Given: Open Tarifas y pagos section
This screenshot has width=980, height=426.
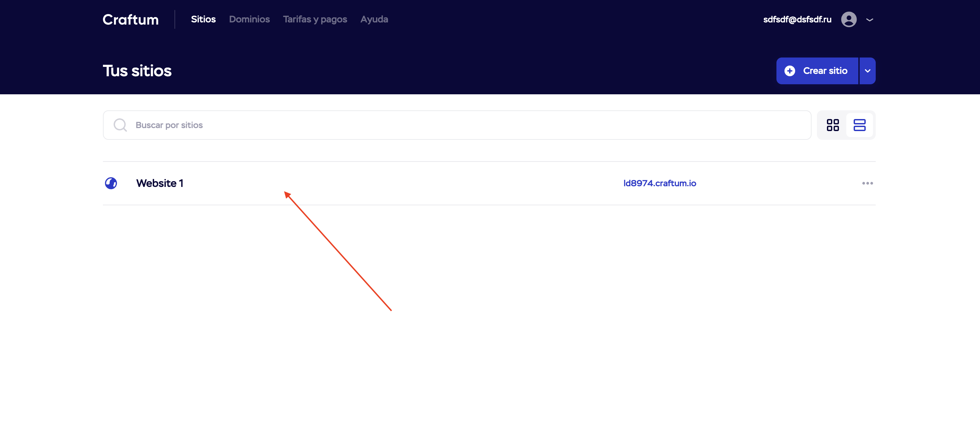Looking at the screenshot, I should click(x=315, y=19).
